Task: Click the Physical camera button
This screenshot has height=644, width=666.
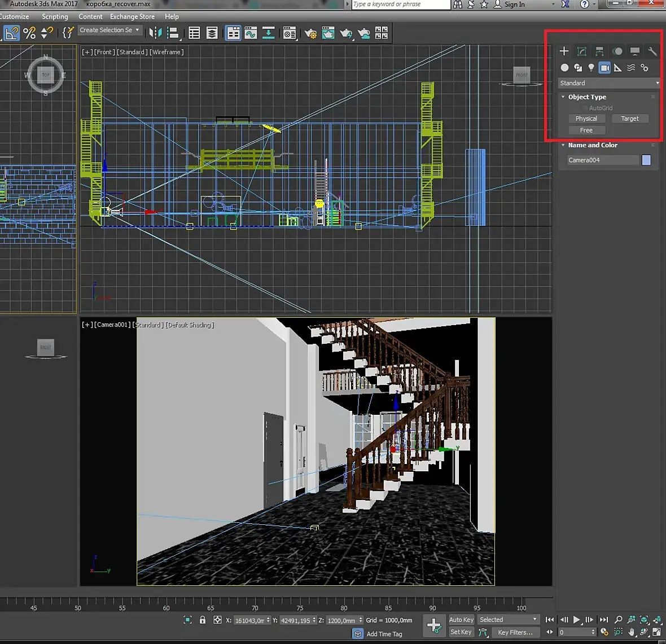Action: point(586,119)
